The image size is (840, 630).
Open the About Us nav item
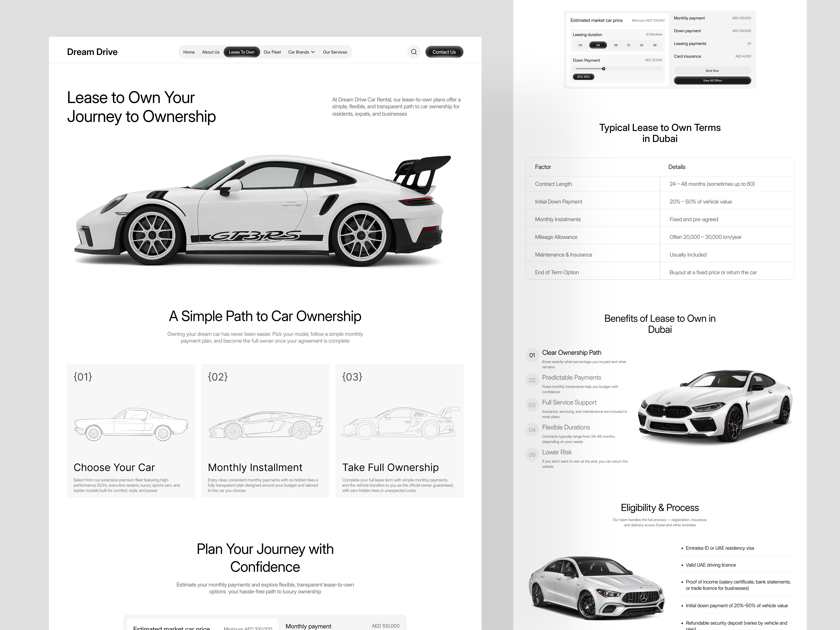[211, 52]
